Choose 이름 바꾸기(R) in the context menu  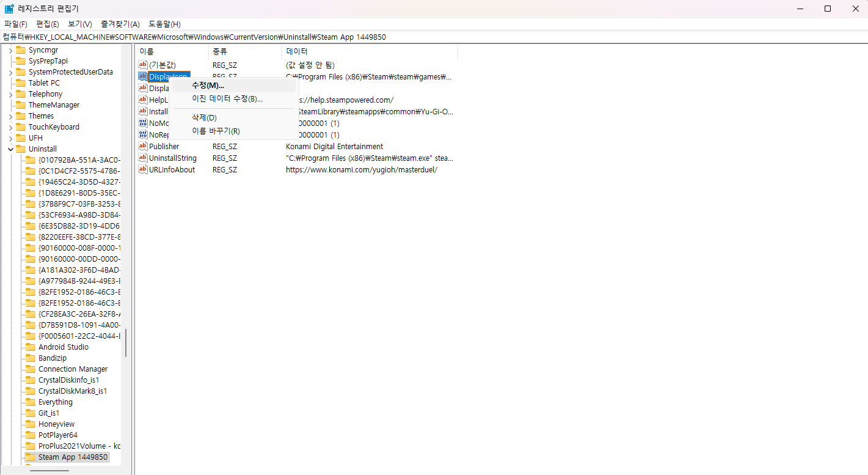tap(233, 131)
